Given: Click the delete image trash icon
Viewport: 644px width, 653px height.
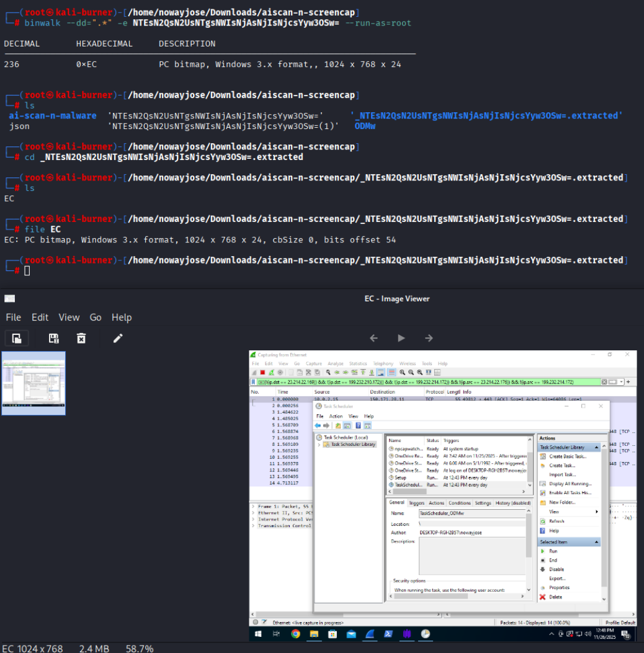Looking at the screenshot, I should (81, 338).
